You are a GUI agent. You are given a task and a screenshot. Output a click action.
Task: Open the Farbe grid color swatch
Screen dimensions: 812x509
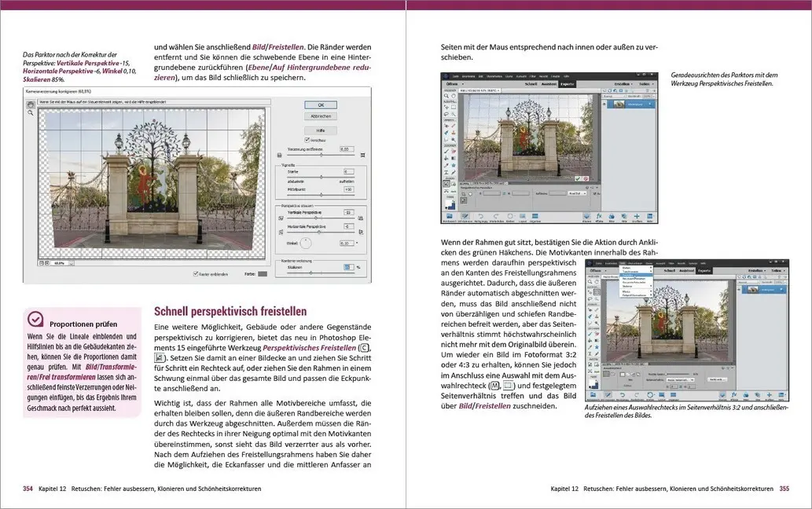[x=263, y=273]
